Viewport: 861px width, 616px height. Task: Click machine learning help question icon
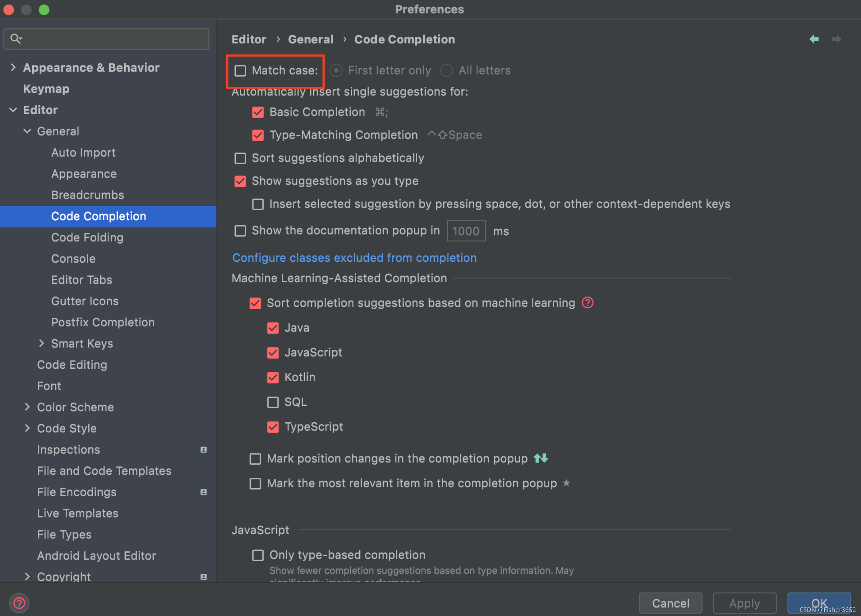pos(587,303)
